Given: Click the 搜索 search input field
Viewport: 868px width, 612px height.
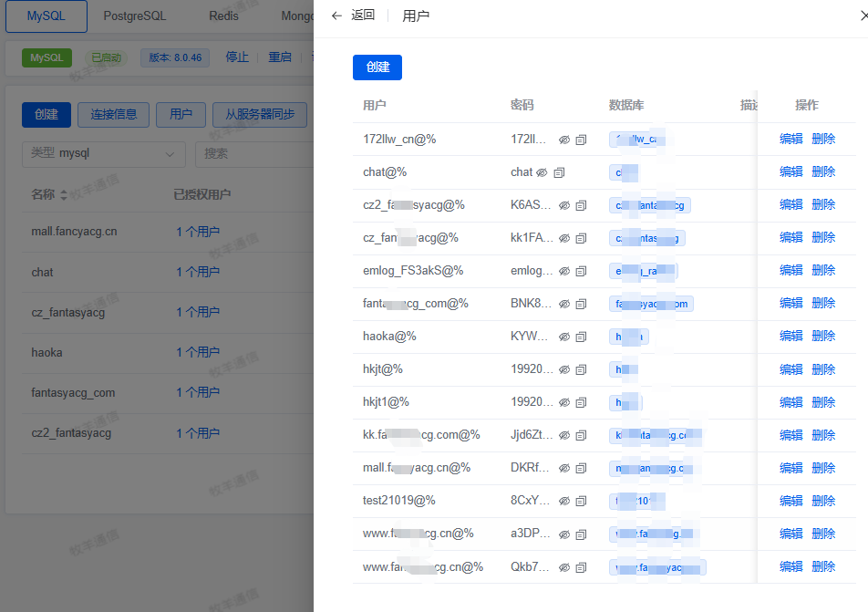Looking at the screenshot, I should coord(254,154).
